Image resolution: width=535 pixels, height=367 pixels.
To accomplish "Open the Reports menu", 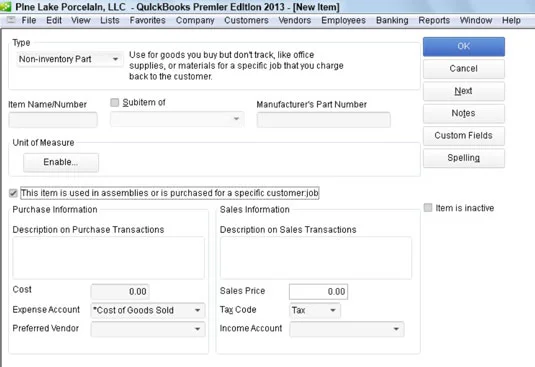I will click(x=434, y=20).
